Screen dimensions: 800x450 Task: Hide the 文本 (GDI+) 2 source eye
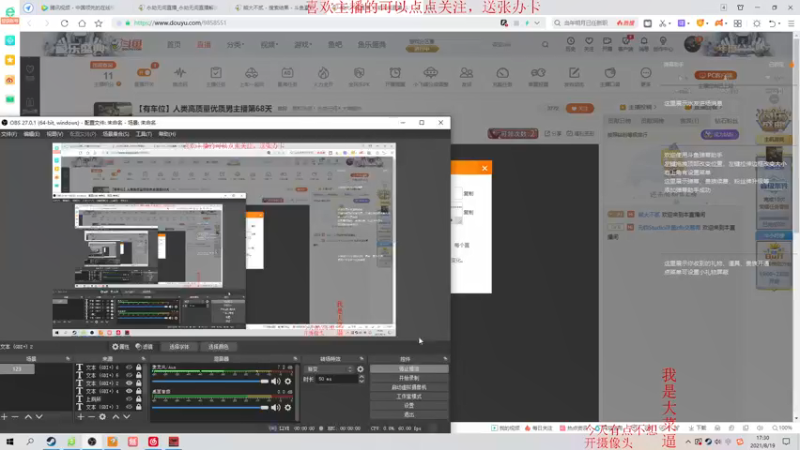[129, 383]
